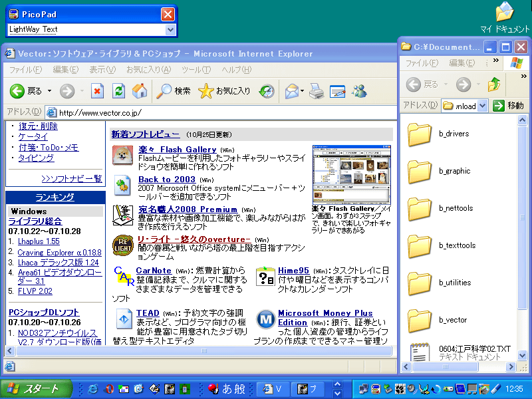Image resolution: width=532 pixels, height=399 pixels.
Task: Click the Windows スタート button
Action: [37, 388]
